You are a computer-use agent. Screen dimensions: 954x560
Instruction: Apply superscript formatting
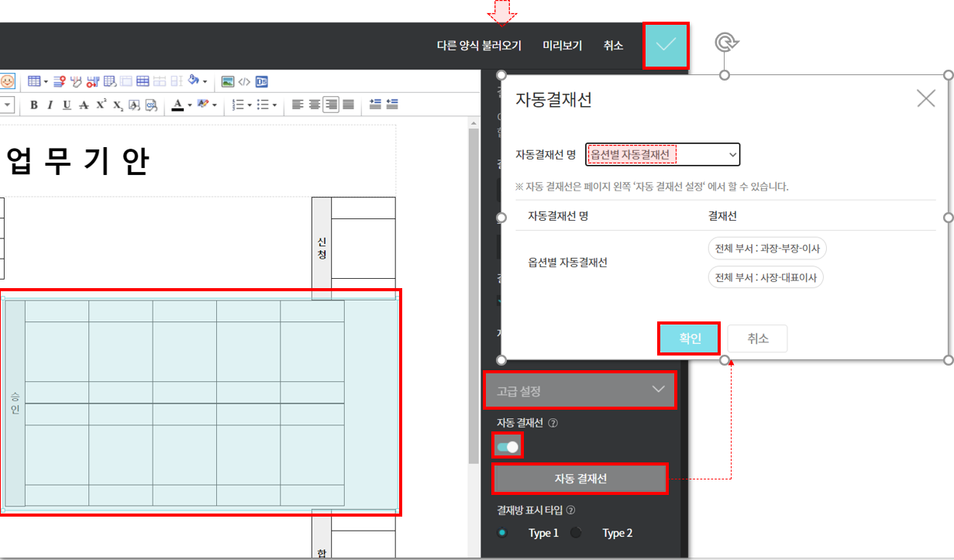(x=101, y=105)
